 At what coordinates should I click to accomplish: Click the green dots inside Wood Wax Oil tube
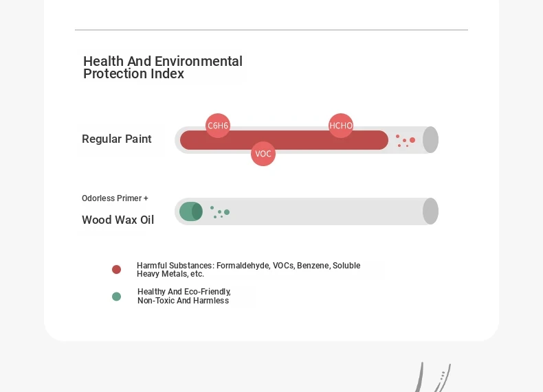tap(220, 212)
